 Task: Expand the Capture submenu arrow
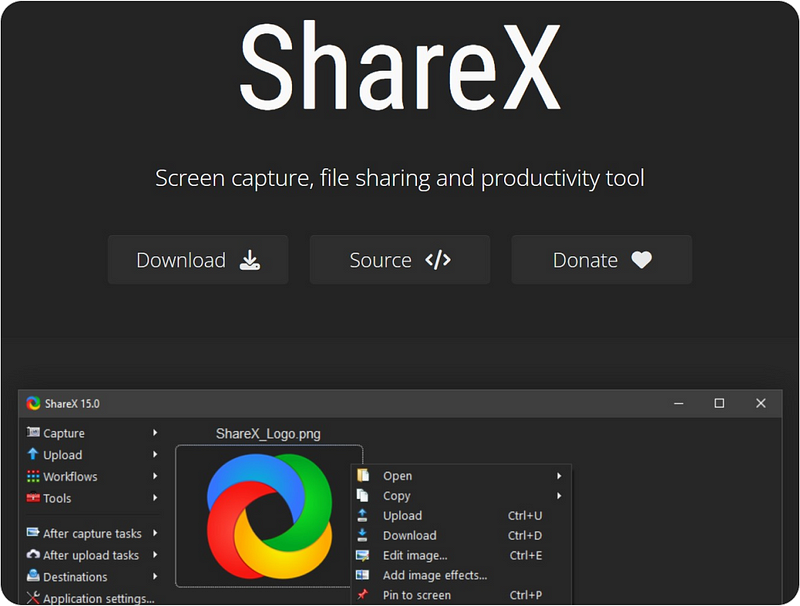coord(155,433)
